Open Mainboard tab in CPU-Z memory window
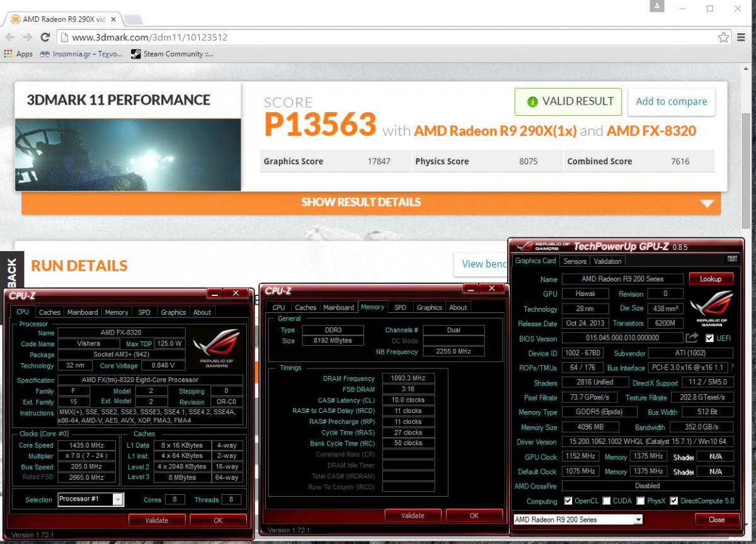Screen dimensions: 756x544 click(338, 307)
